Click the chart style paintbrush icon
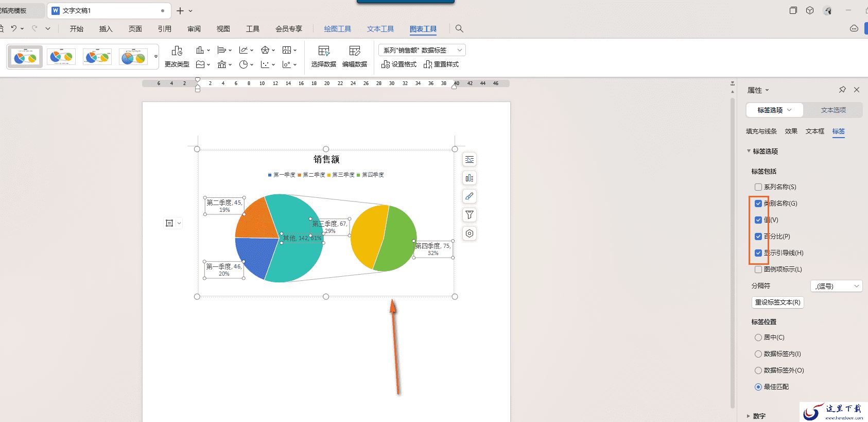This screenshot has height=422, width=868. [470, 196]
